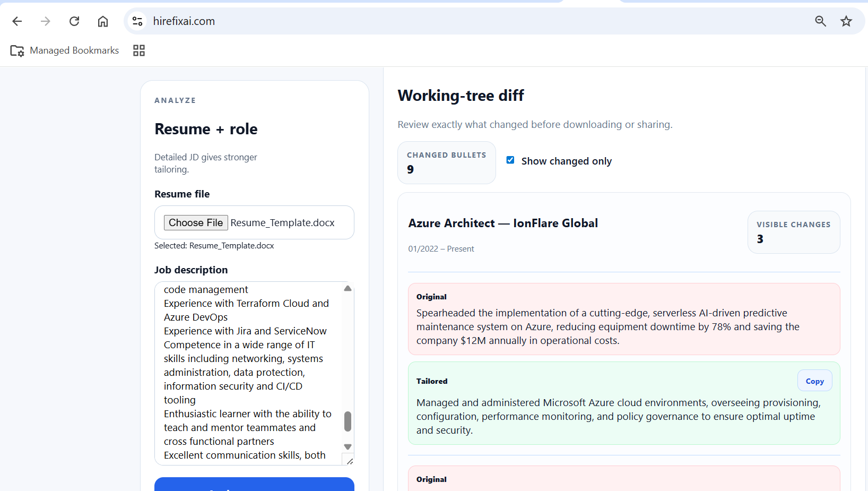Click the job description resize handle

click(349, 461)
